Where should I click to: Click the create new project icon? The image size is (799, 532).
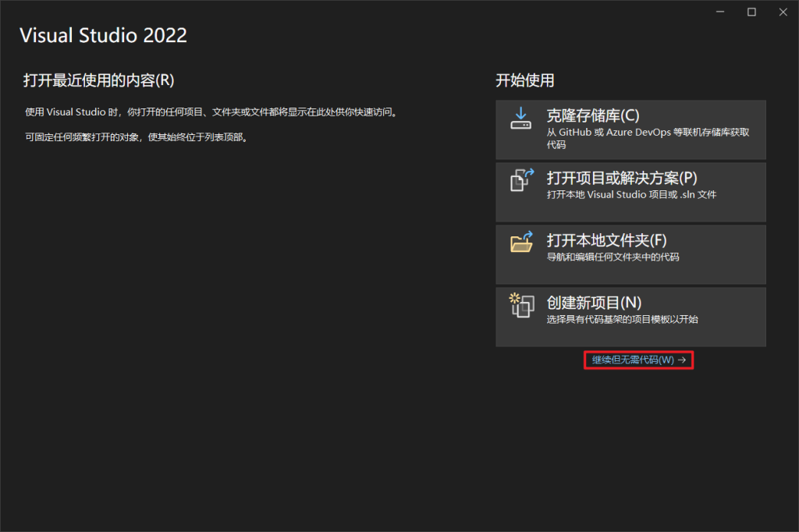click(x=522, y=305)
